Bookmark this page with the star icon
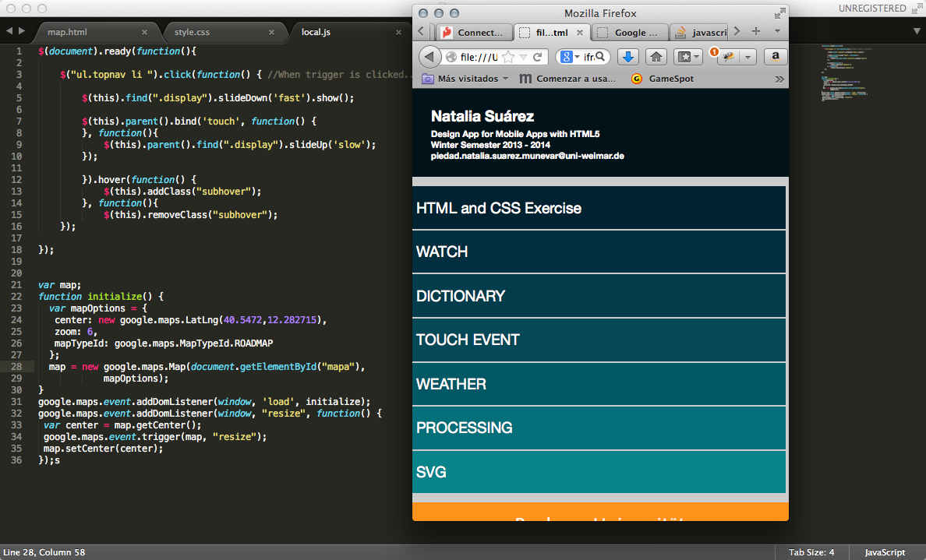926x560 pixels. (x=507, y=57)
